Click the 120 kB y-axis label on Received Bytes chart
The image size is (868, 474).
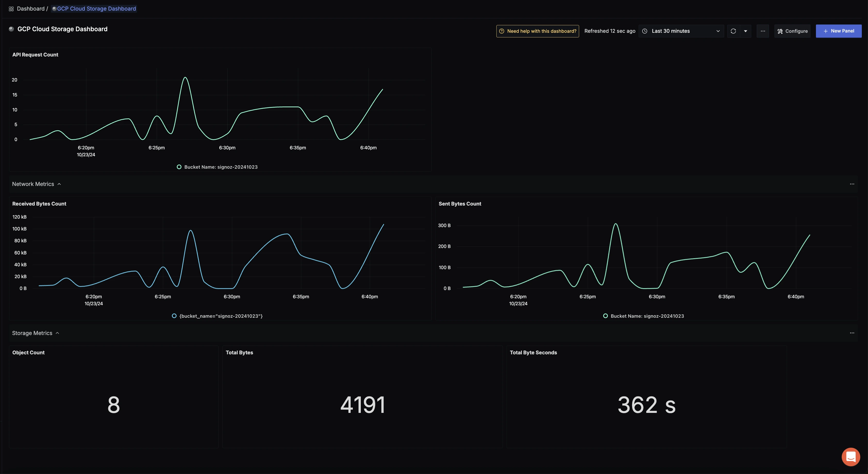click(19, 217)
